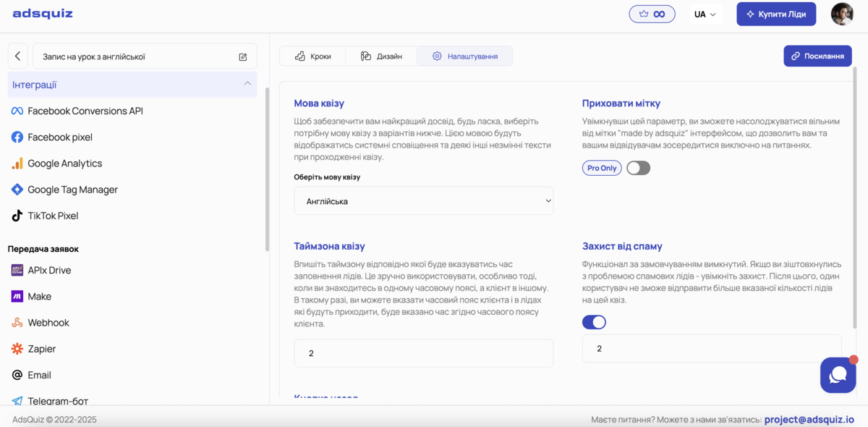Switch to the Кроки tab

312,56
